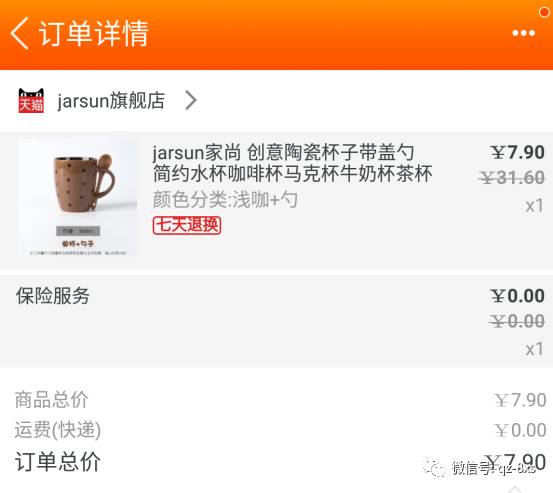This screenshot has height=493, width=553.
Task: Tap the 商品总价 row
Action: point(276,400)
